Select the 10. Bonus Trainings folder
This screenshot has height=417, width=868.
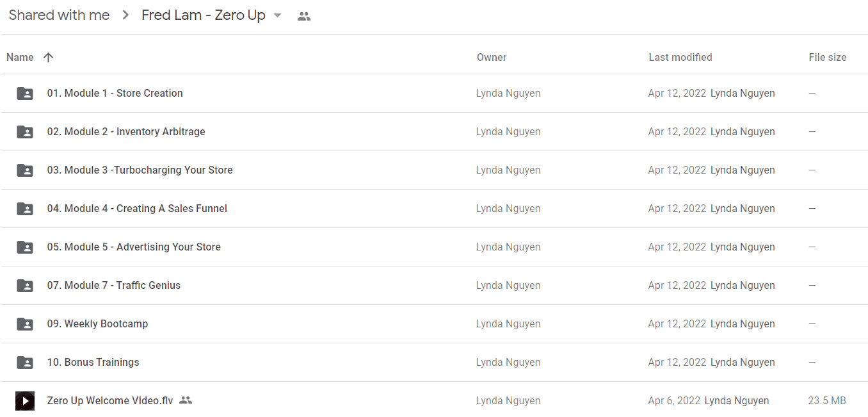click(434, 363)
